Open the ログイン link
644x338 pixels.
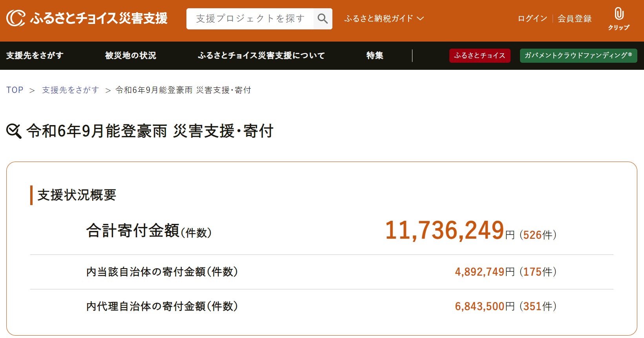532,18
